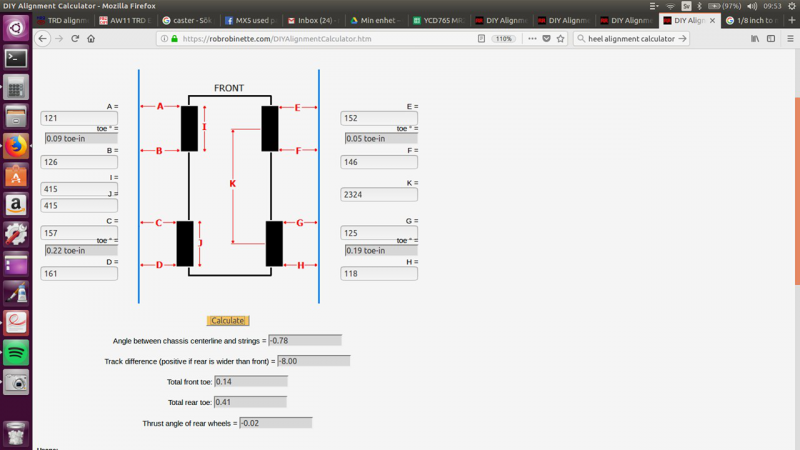This screenshot has width=800, height=450.
Task: Click the chassis centerline angle result field
Action: click(305, 340)
